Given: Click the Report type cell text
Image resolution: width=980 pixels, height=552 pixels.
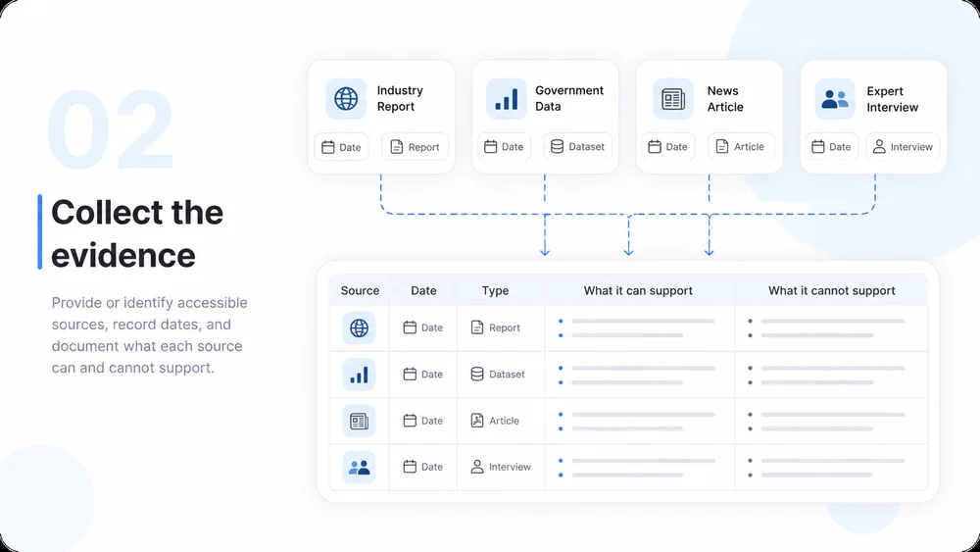Looking at the screenshot, I should click(505, 327).
